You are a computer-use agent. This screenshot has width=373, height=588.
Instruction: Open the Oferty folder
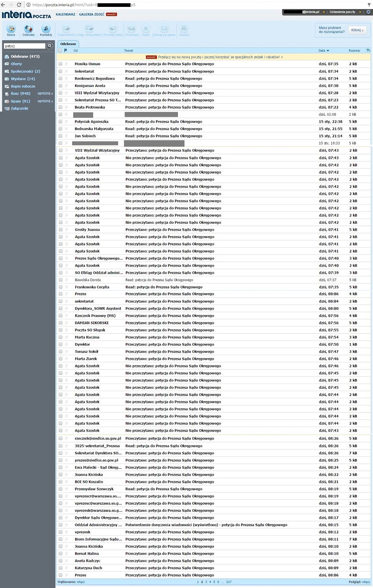tap(16, 64)
